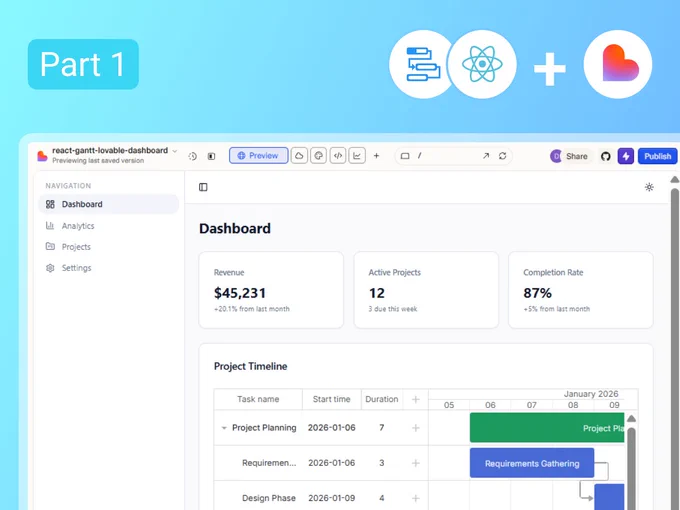Open the analytics chart icon in the toolbar
680x510 pixels.
coord(357,156)
